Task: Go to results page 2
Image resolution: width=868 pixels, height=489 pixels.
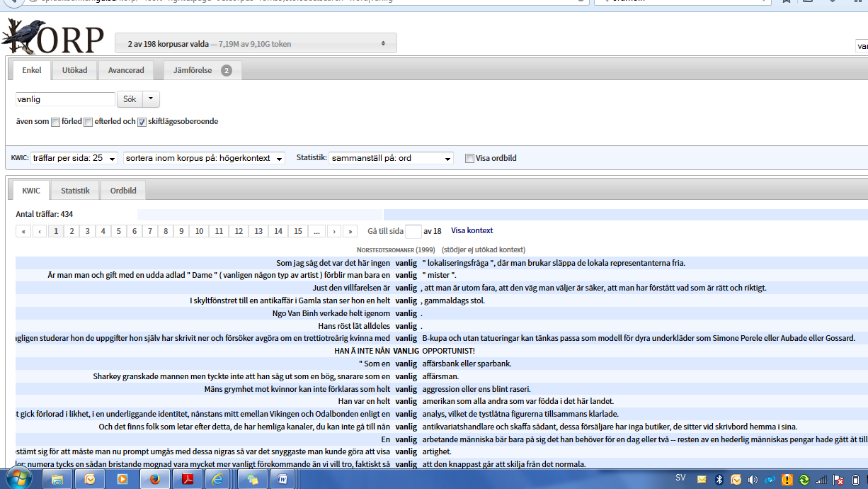Action: [x=72, y=231]
